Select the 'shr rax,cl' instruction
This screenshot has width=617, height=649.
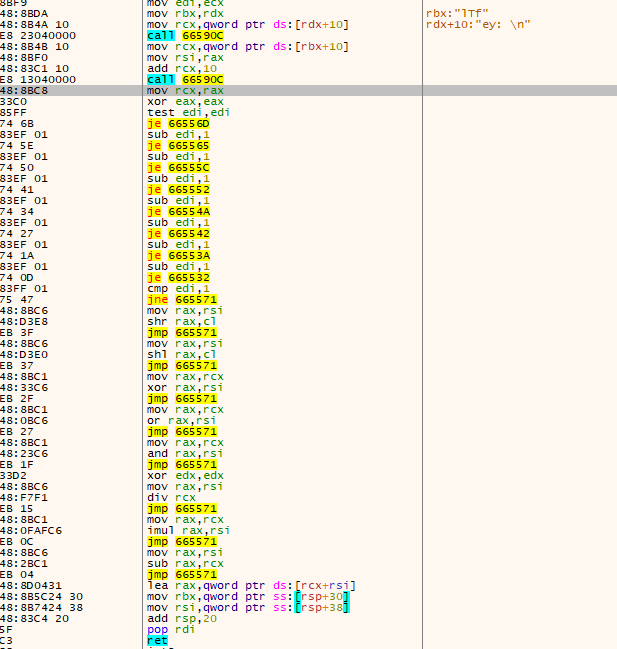click(182, 322)
